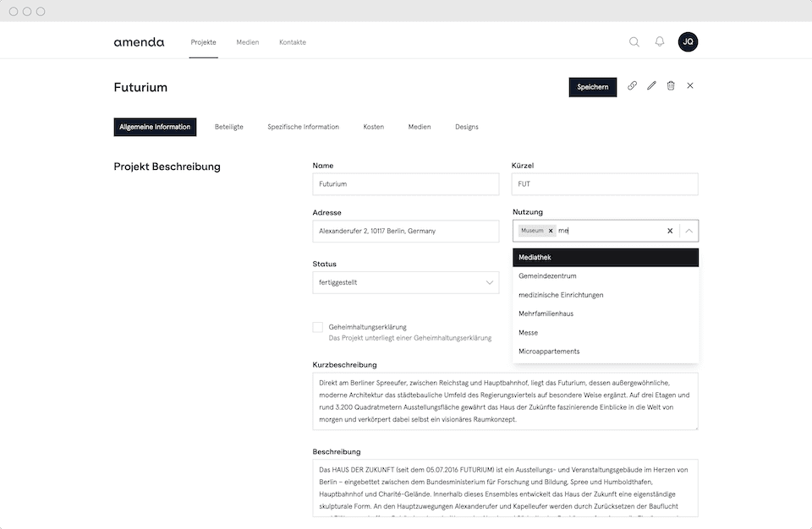Image resolution: width=812 pixels, height=529 pixels.
Task: Focus the Adresse input field
Action: pos(406,231)
